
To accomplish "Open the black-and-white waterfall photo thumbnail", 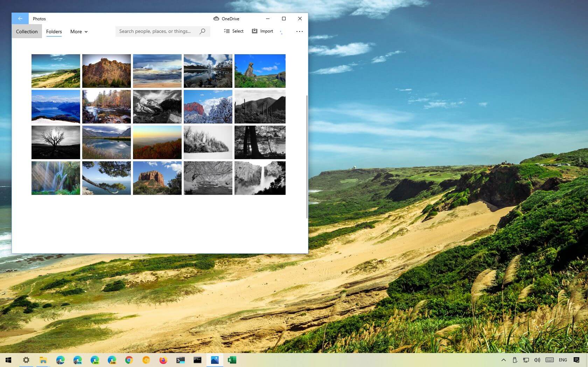I will pyautogui.click(x=260, y=178).
